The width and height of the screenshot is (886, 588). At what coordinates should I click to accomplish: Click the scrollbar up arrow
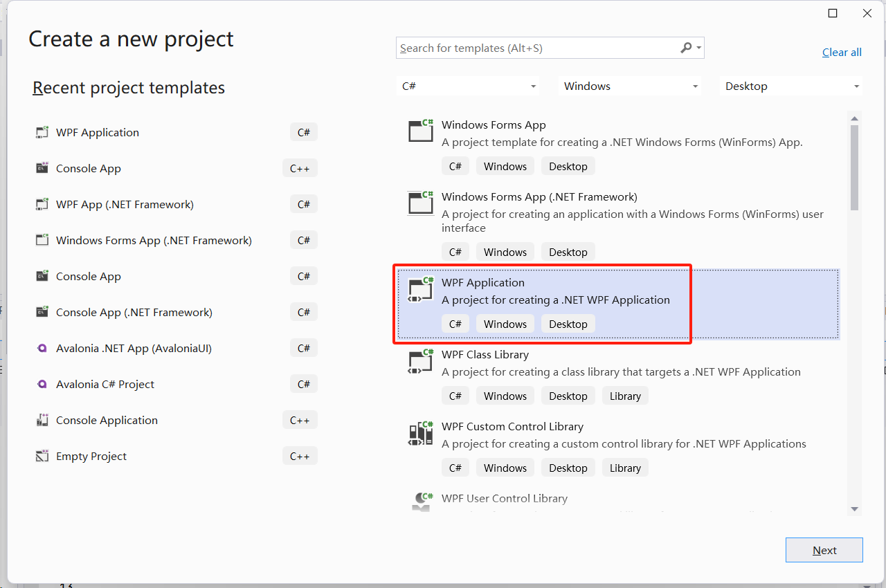point(855,118)
